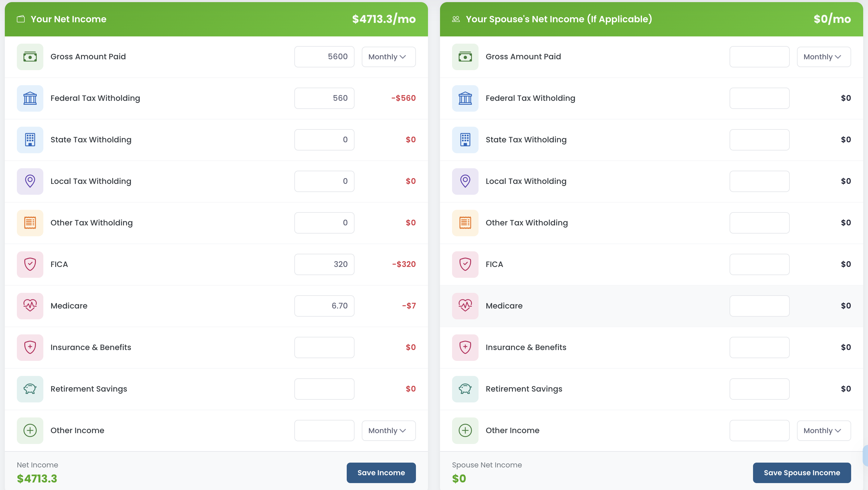
Task: Click the spouse panel people icon in header
Action: click(456, 19)
